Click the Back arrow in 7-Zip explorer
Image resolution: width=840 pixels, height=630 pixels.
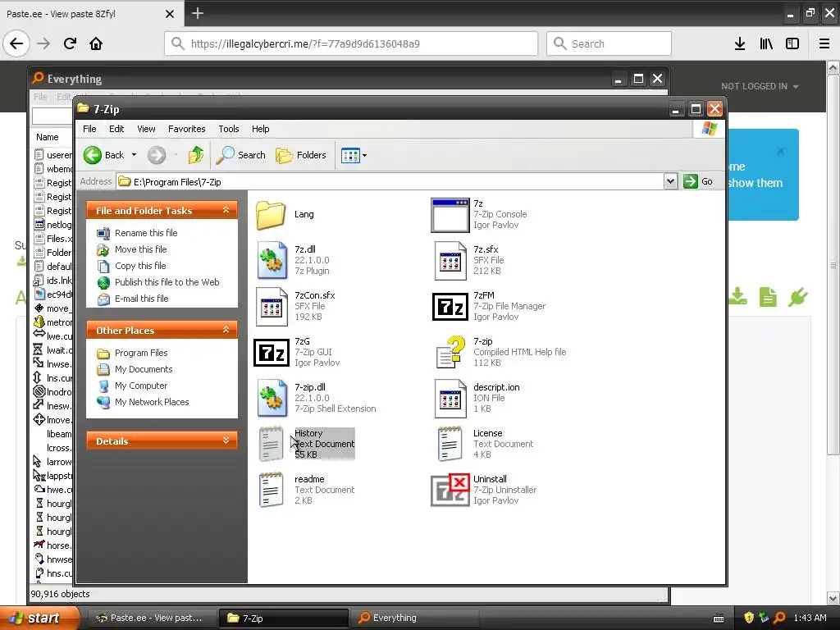(104, 155)
